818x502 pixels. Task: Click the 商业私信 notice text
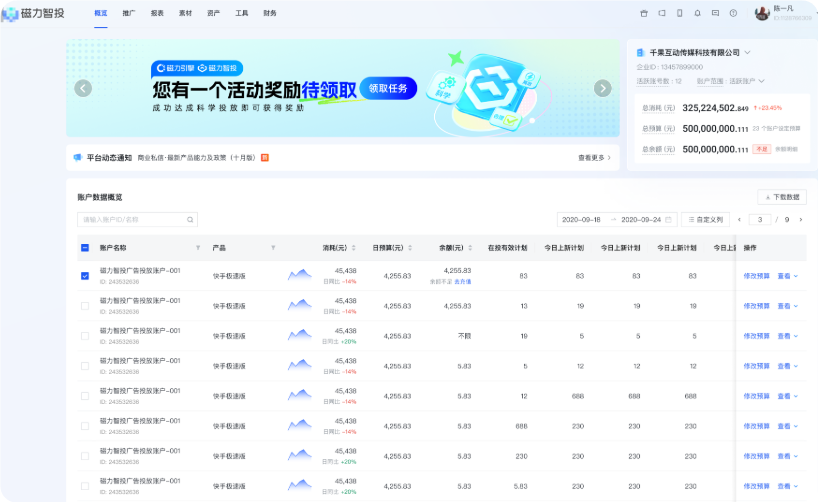(x=196, y=158)
